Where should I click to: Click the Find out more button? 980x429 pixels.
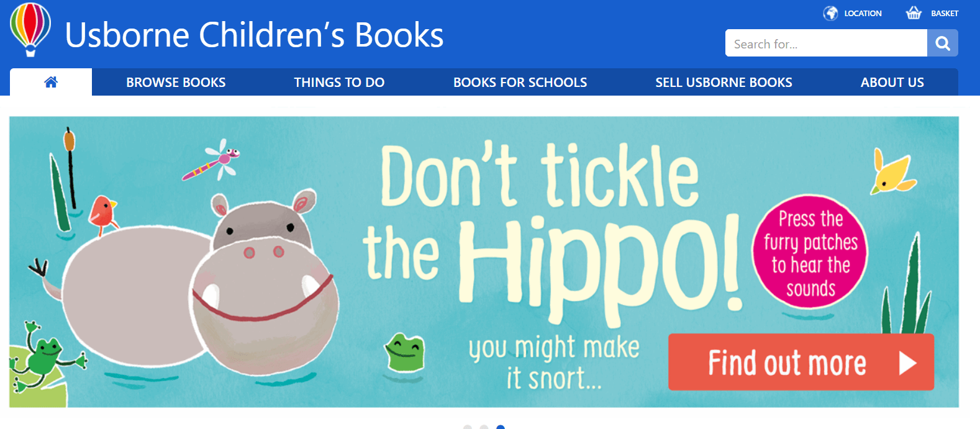[801, 362]
